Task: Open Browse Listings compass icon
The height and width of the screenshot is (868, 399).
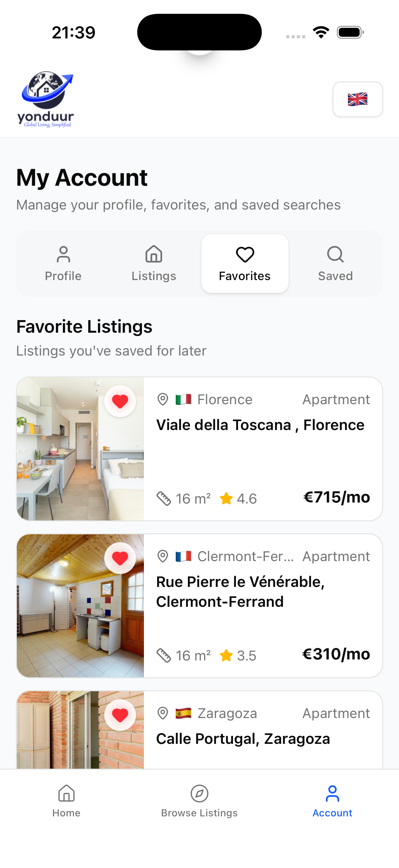Action: coord(199,794)
